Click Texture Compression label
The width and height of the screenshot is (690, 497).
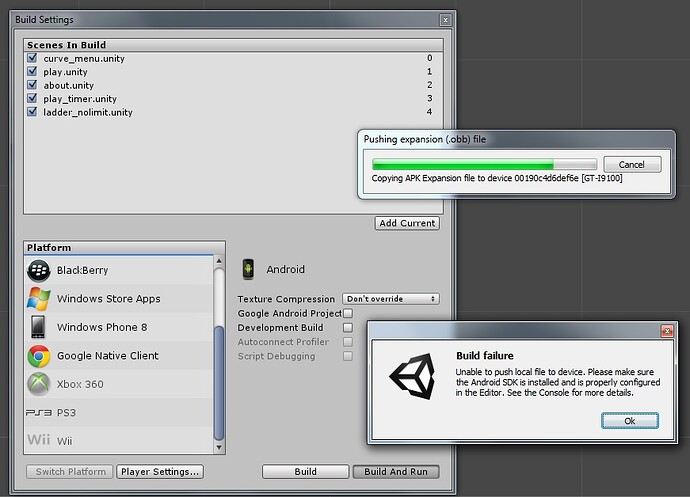point(286,299)
